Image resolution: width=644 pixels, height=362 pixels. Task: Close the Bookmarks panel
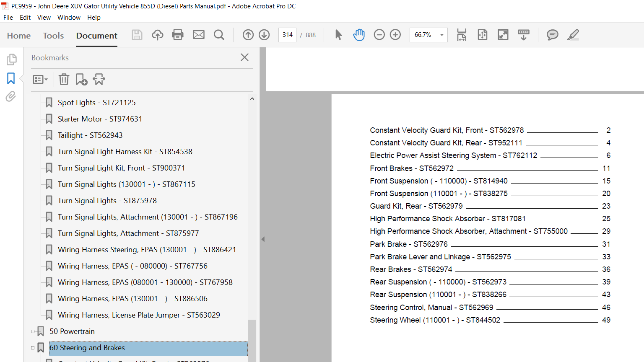(245, 57)
